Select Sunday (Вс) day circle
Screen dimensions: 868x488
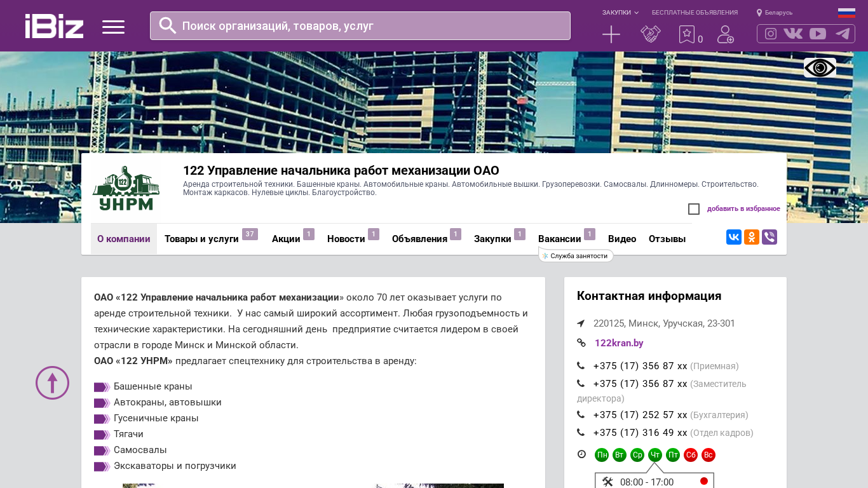coord(709,455)
